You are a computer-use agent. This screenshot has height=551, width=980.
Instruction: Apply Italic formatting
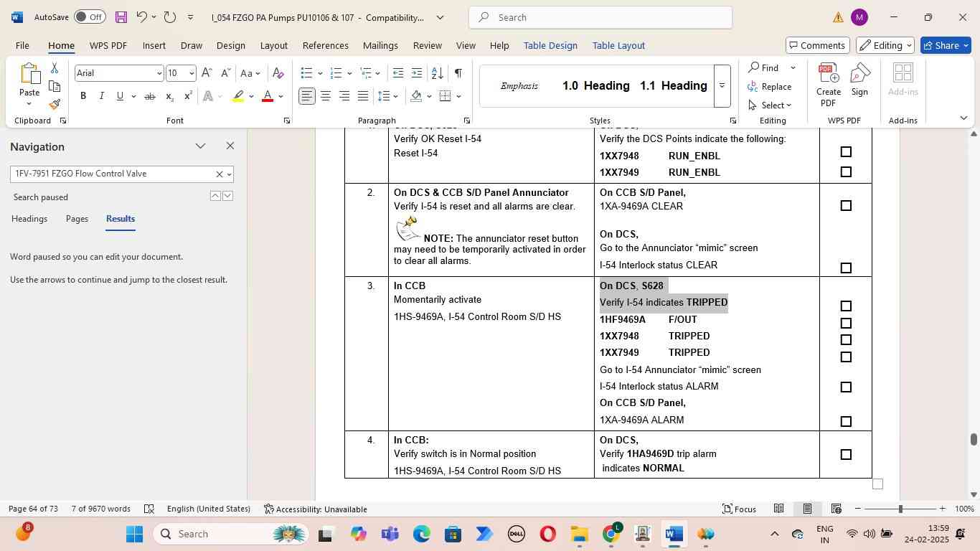101,96
